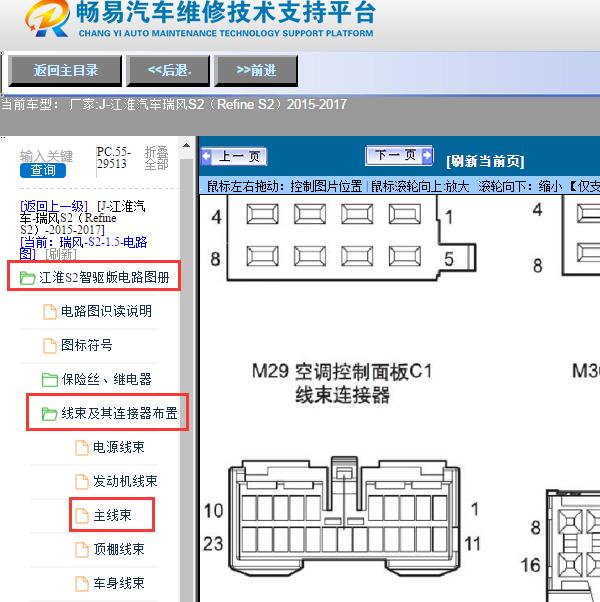Go forward with the >>前进 button
600x602 pixels.
coord(256,71)
